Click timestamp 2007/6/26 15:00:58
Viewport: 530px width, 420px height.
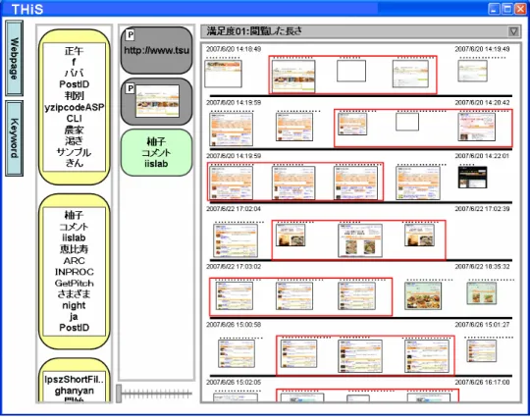234,325
